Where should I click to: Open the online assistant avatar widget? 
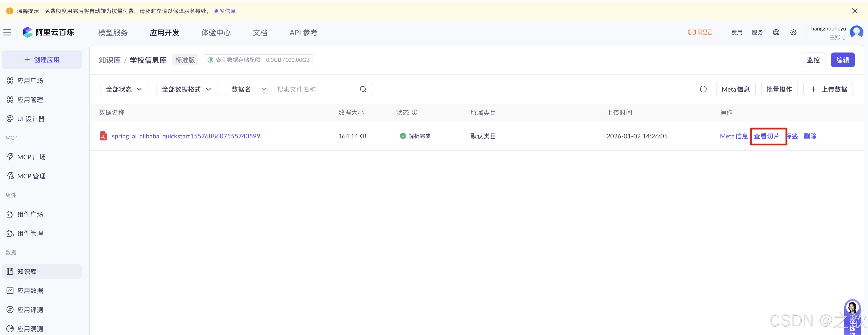pyautogui.click(x=852, y=308)
